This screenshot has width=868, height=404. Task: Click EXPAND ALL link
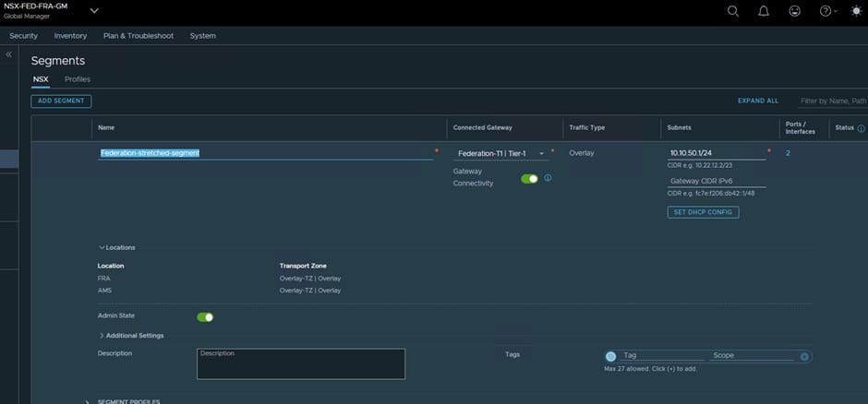[x=758, y=101]
